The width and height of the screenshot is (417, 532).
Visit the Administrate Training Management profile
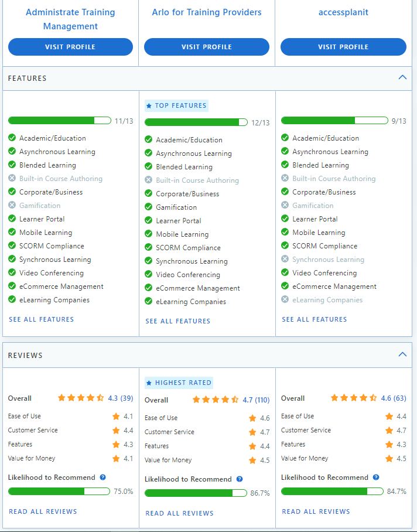coord(70,47)
